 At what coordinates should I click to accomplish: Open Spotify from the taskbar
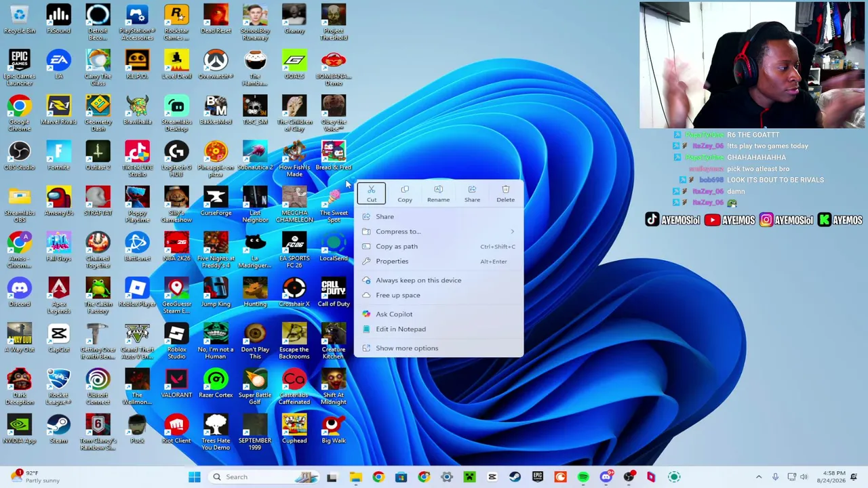point(583,477)
